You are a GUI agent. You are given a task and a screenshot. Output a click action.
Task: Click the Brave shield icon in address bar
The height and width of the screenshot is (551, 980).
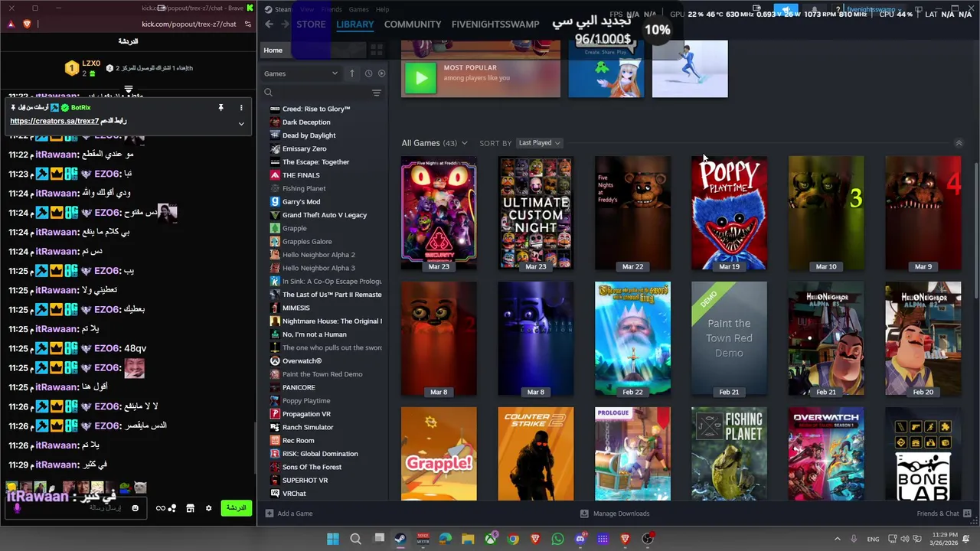[x=27, y=24]
